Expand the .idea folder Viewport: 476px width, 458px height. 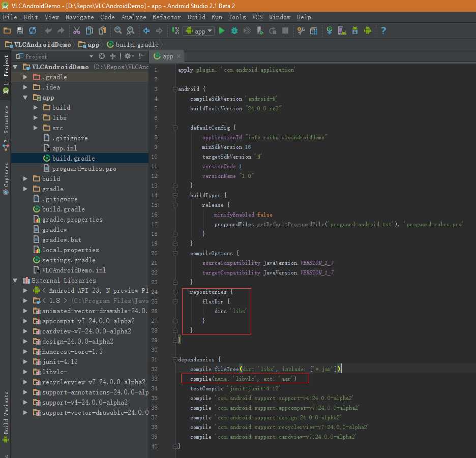(25, 87)
